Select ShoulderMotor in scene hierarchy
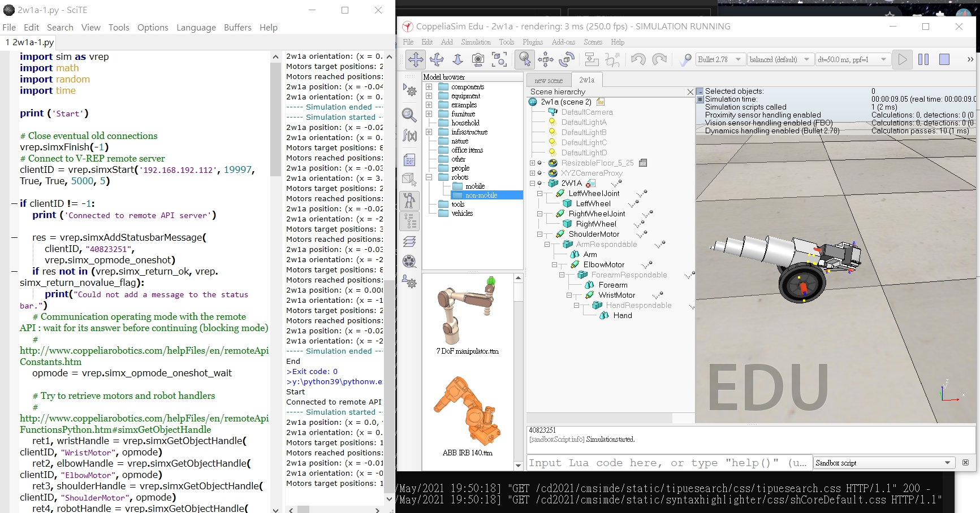Image resolution: width=980 pixels, height=513 pixels. click(594, 234)
